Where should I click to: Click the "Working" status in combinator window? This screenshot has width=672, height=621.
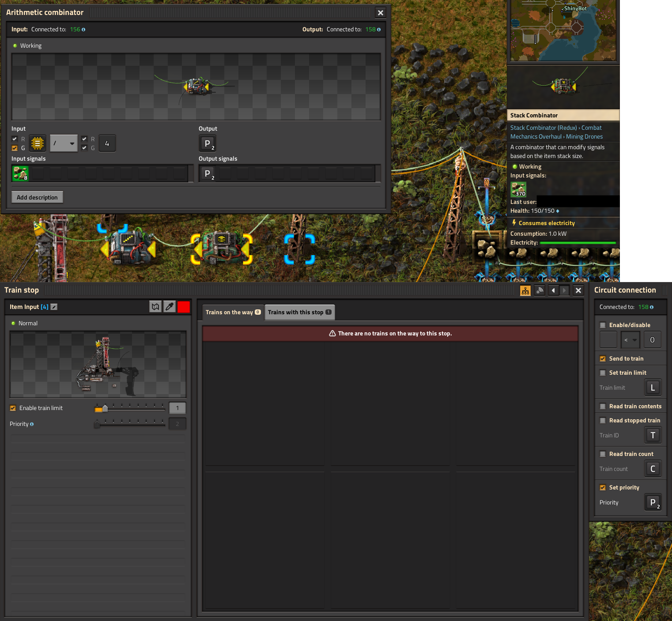[31, 46]
